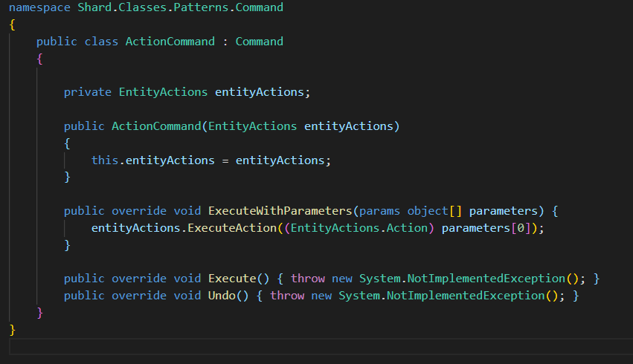Screen dimensions: 633x364
Task: Click the Execute method name in Execute() line
Action: (x=232, y=279)
